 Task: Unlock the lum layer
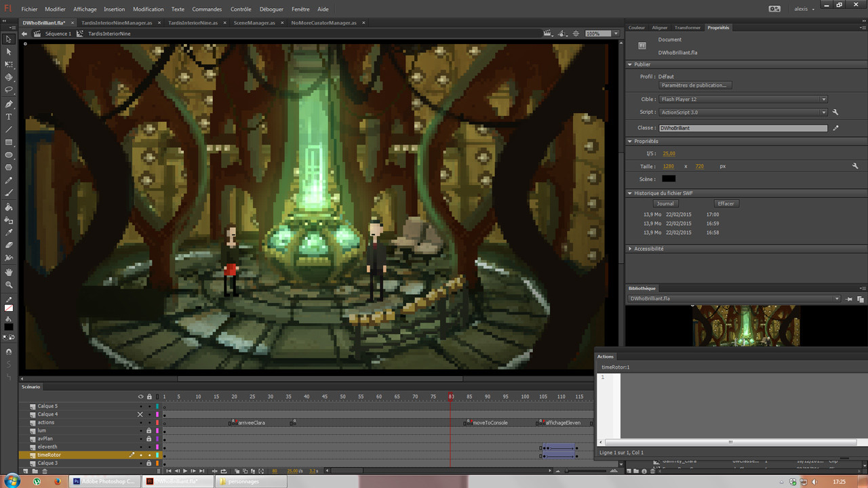coord(149,430)
